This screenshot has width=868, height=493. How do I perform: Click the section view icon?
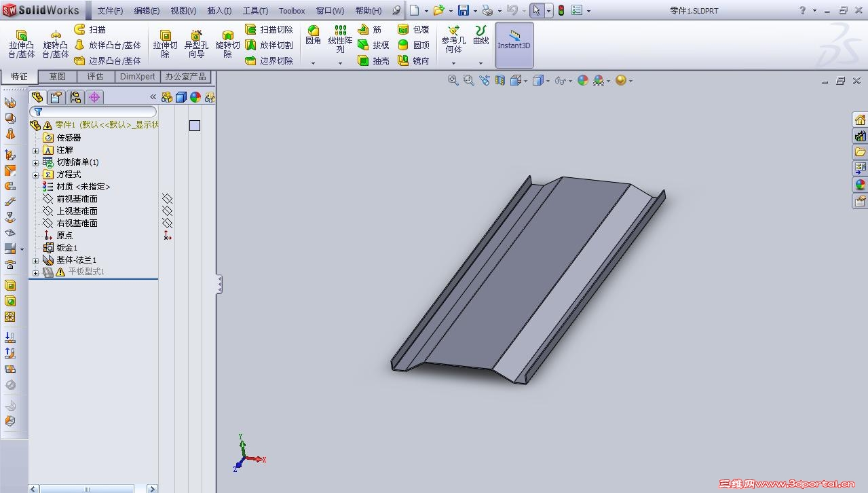[x=500, y=80]
